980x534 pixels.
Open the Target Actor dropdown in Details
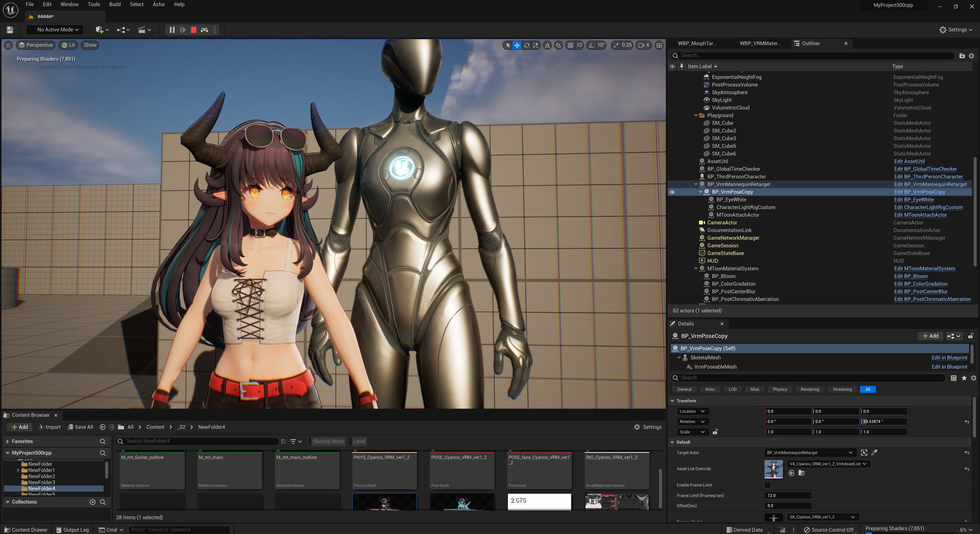point(809,452)
